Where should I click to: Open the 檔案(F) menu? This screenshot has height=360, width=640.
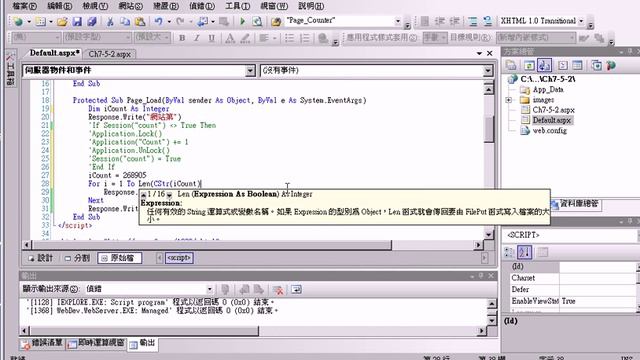(24, 6)
